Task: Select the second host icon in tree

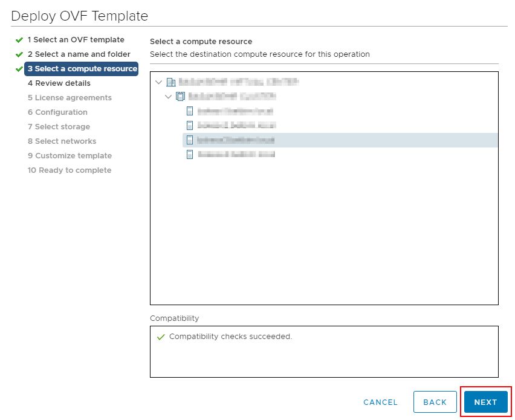Action: point(190,126)
